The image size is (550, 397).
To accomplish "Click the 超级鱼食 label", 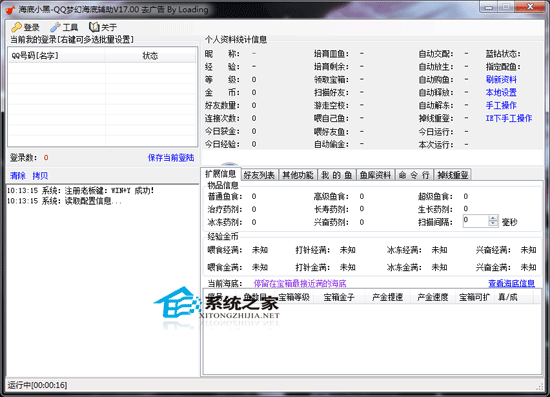I will pos(435,196).
